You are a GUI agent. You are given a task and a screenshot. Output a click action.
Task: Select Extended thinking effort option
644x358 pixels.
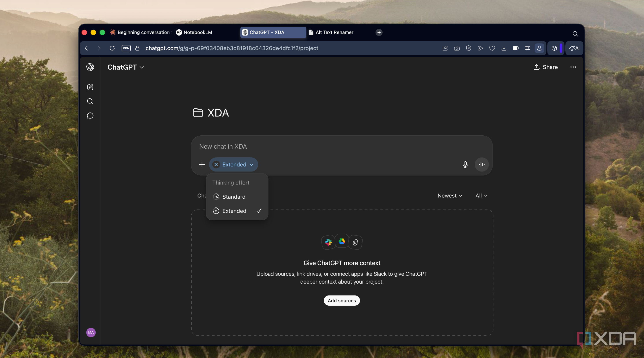coord(237,211)
